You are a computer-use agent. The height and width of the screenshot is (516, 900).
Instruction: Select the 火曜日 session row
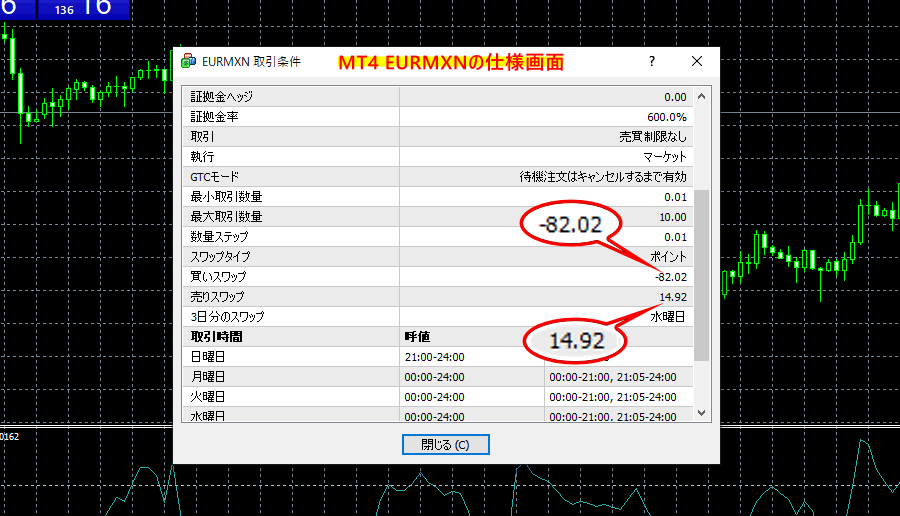click(437, 397)
